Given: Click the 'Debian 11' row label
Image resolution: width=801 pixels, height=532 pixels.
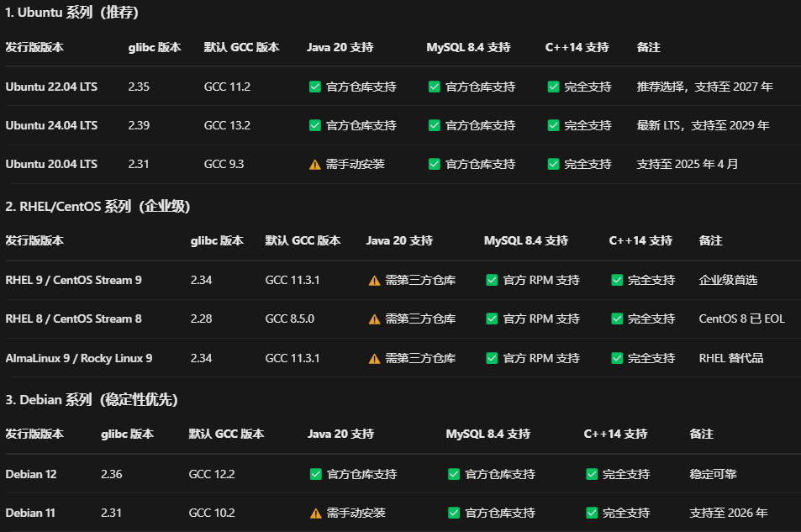Looking at the screenshot, I should pos(30,513).
